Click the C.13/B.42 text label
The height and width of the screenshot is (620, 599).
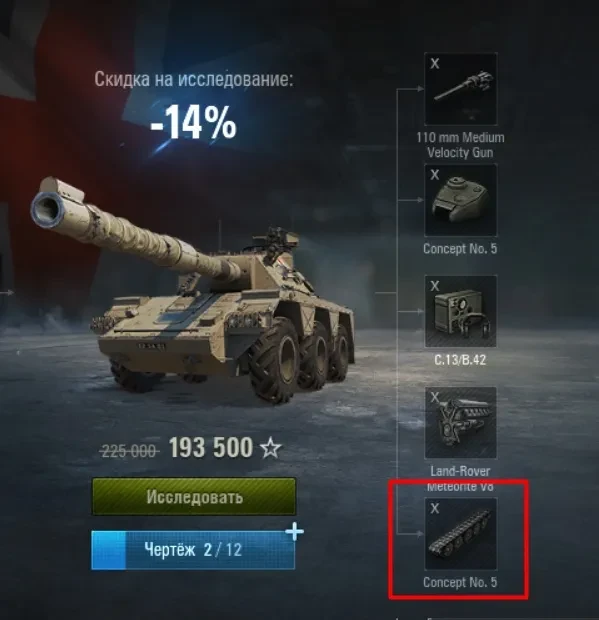point(460,360)
